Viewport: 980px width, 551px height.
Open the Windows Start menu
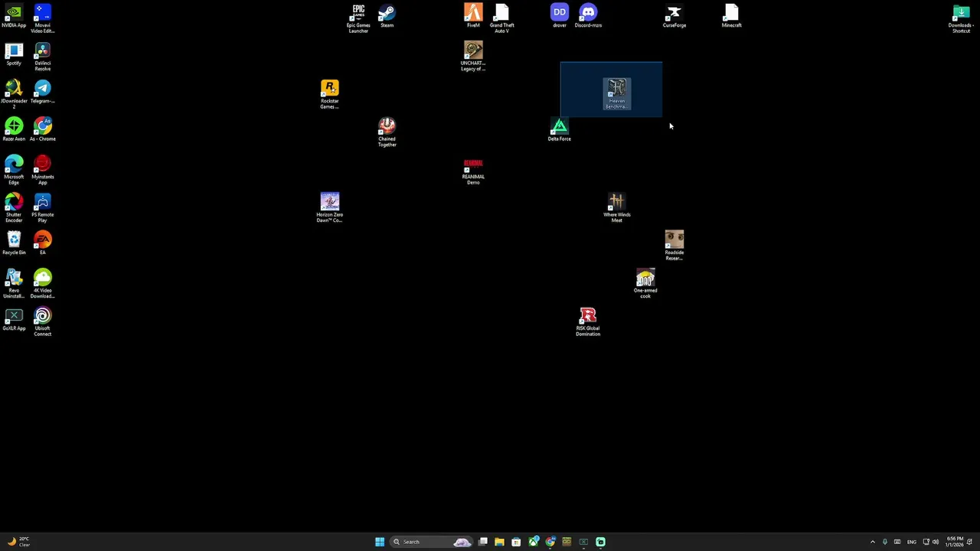(x=380, y=542)
